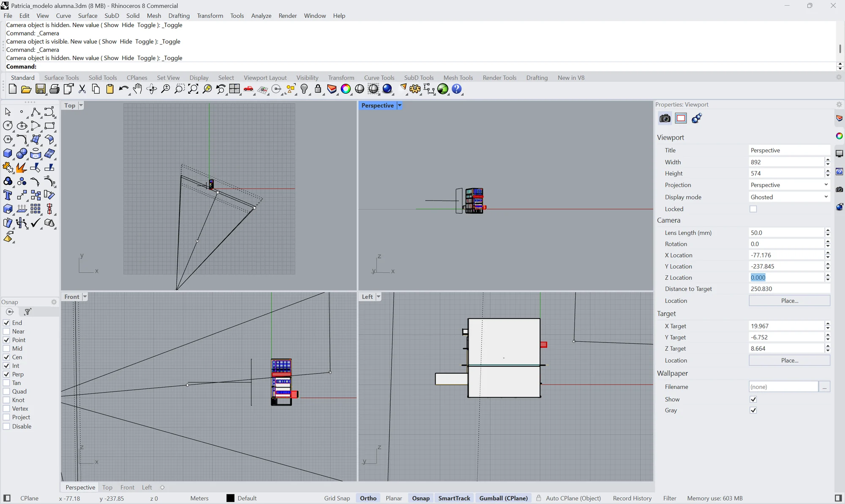
Task: Open a file with the folder icon
Action: coord(26,89)
